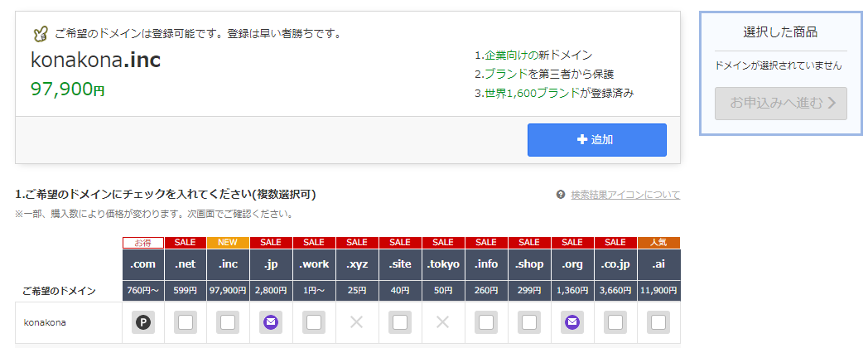The width and height of the screenshot is (868, 348).
Task: Tick the .work domain checkbox
Action: tap(314, 322)
